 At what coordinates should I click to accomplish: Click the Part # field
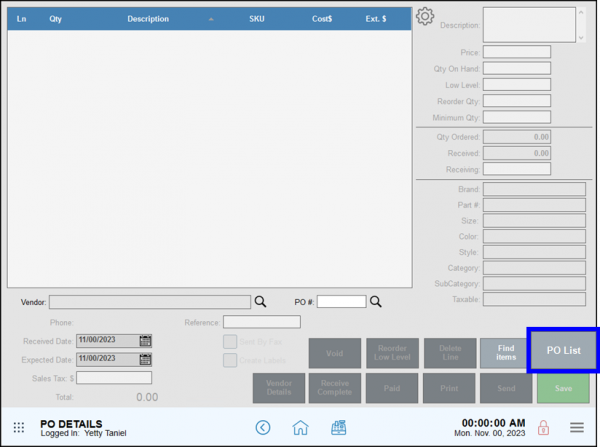[534, 205]
